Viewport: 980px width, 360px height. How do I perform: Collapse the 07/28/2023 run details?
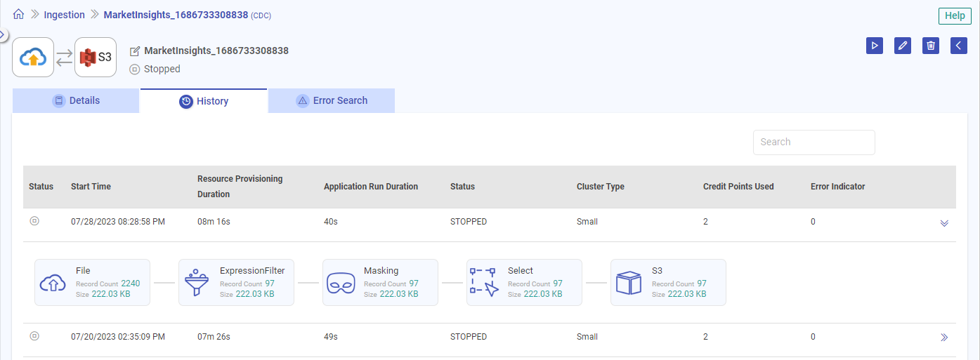pos(944,223)
